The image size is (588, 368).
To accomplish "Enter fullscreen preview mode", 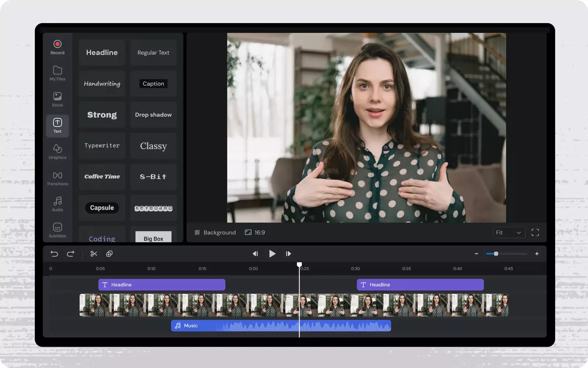I will 535,233.
